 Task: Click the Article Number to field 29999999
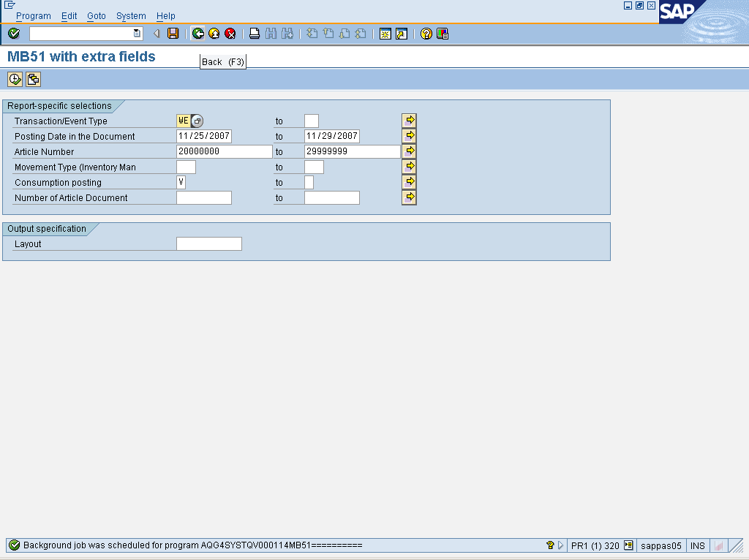click(353, 152)
